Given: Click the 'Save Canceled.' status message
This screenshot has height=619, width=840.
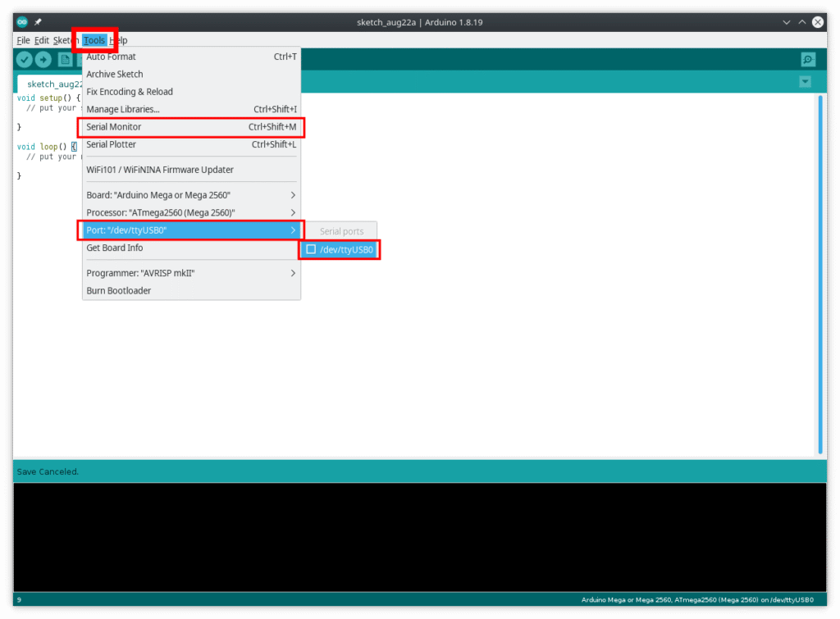Looking at the screenshot, I should 48,471.
